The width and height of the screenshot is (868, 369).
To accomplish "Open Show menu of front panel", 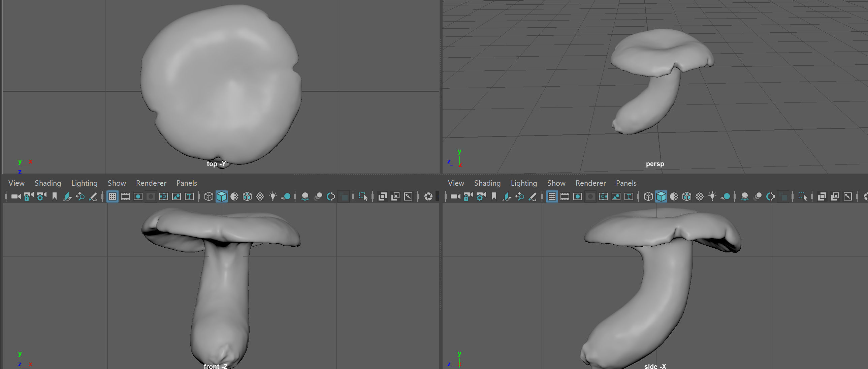I will click(x=117, y=183).
